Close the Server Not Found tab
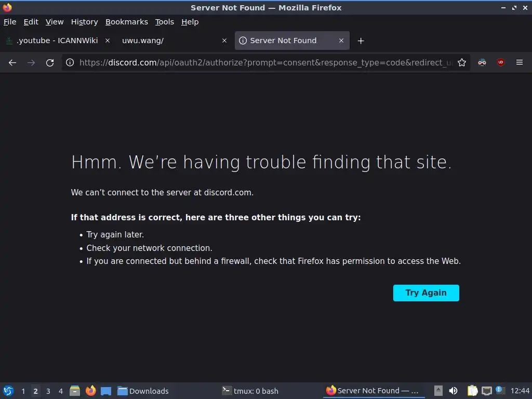Viewport: 532px width, 399px height. coord(341,41)
